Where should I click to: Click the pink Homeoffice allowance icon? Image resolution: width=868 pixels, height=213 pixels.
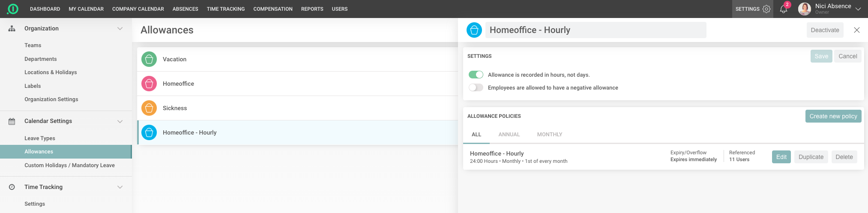tap(149, 84)
